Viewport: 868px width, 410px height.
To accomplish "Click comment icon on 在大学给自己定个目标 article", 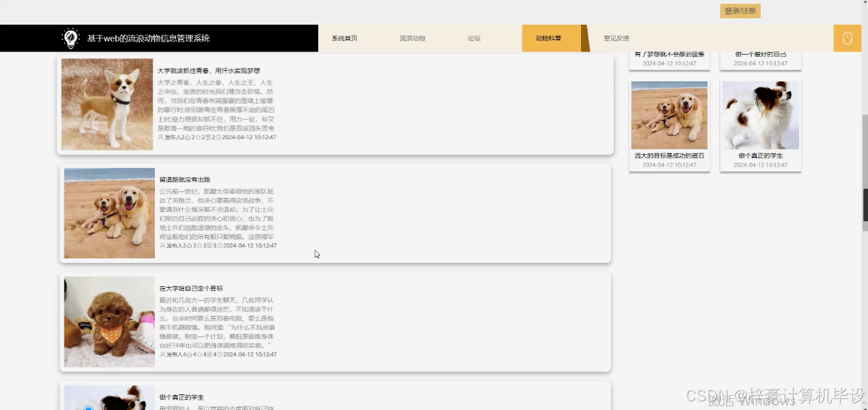I will [210, 355].
